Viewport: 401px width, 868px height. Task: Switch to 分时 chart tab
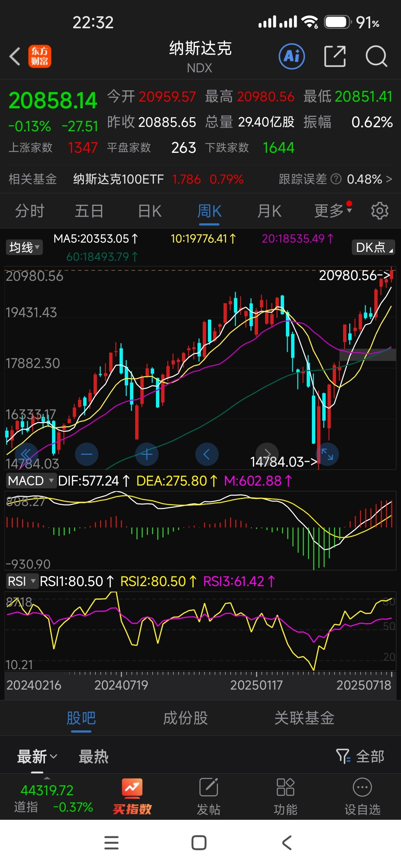tap(30, 211)
